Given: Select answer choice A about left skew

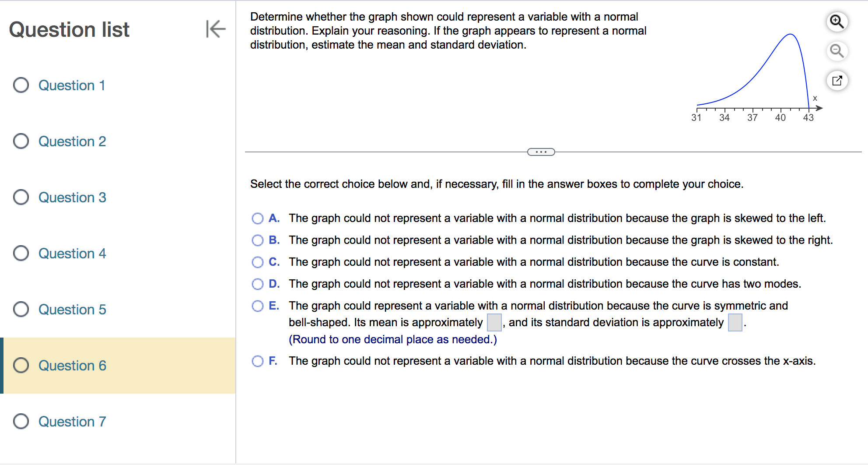Looking at the screenshot, I should click(258, 218).
